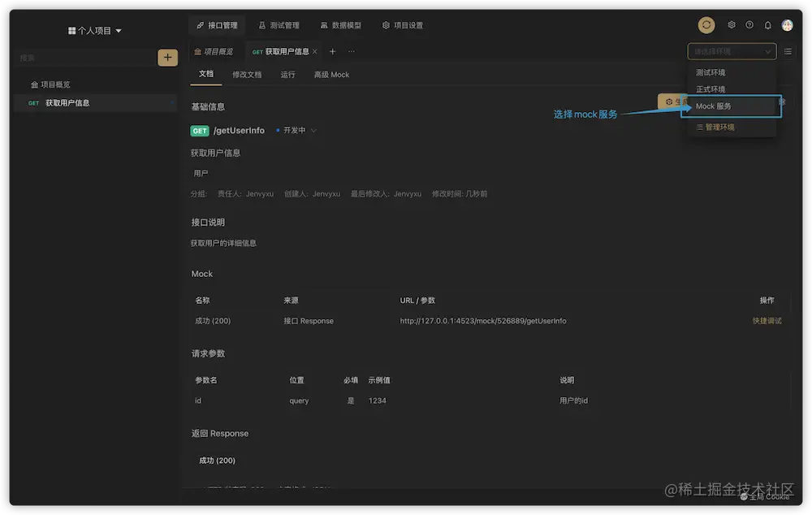Open the help question-mark icon

point(748,24)
